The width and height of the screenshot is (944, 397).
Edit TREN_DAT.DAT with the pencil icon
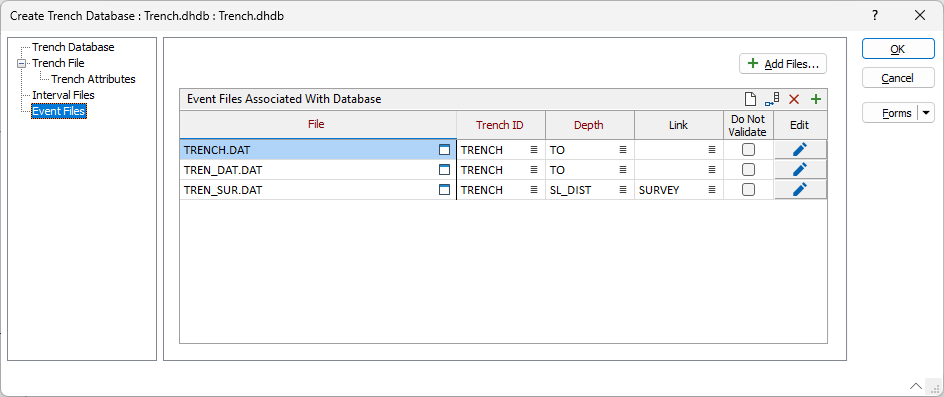800,170
